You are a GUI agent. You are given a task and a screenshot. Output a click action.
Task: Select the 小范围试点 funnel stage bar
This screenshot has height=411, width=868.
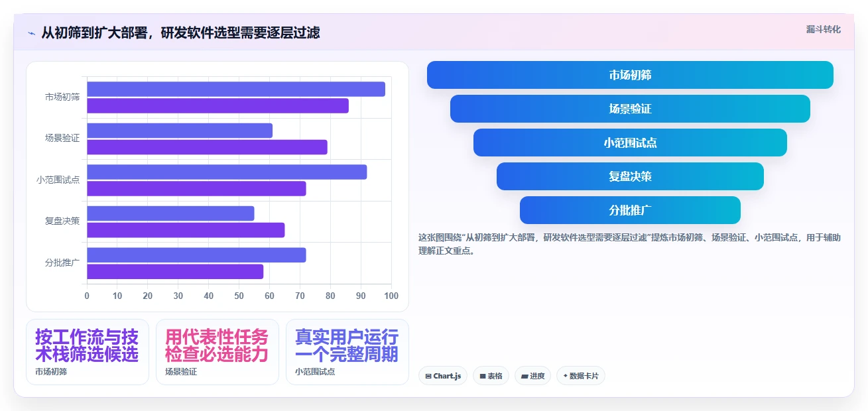click(x=630, y=143)
